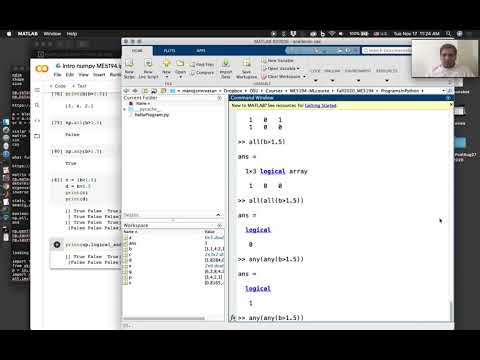Click the + Text button in Colab
480x360 pixels.
pos(79,86)
